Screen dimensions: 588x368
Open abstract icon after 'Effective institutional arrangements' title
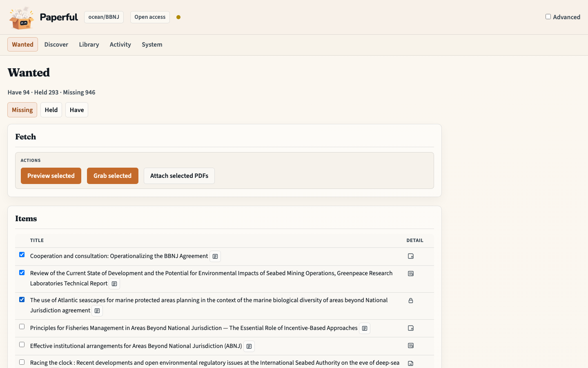click(249, 346)
